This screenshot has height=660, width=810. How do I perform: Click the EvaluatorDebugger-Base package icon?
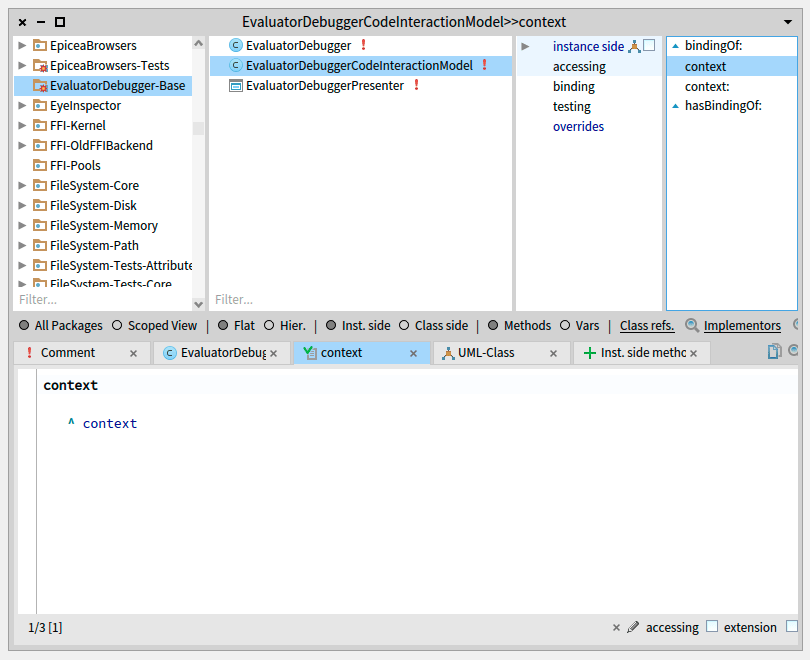click(x=40, y=86)
